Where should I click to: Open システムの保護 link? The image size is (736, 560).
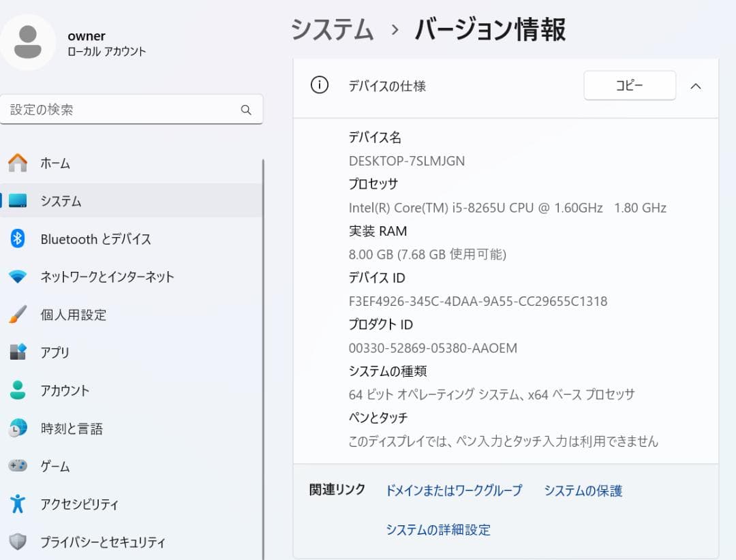point(583,491)
